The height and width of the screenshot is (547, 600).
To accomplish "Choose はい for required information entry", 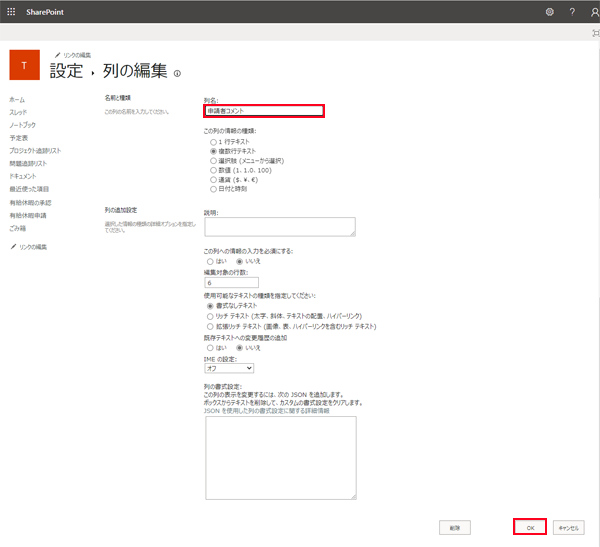I will click(210, 261).
